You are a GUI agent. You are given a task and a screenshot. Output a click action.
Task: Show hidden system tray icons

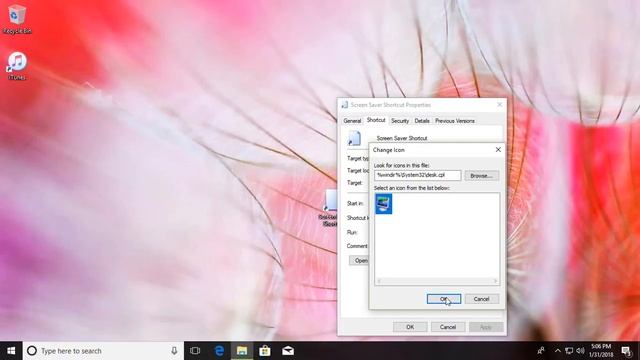tap(558, 351)
